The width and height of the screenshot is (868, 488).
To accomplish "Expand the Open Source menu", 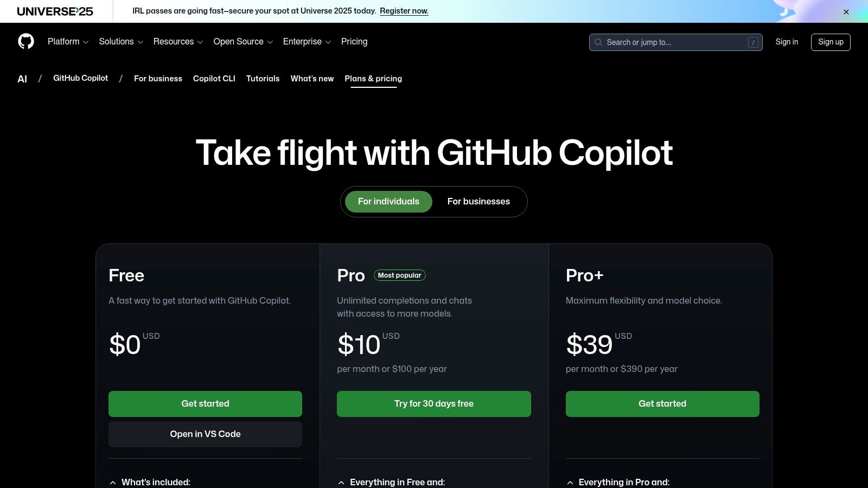I will pos(243,42).
